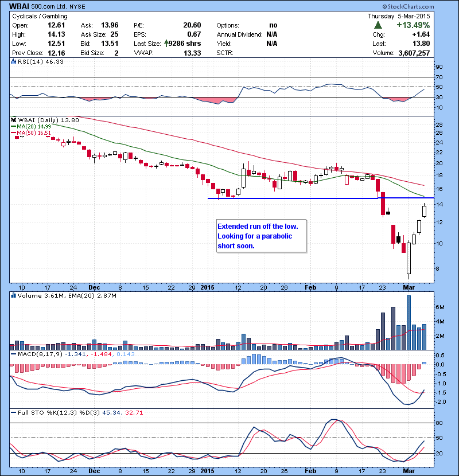459x476 pixels.
Task: Select the Open price value 12.61
Action: 56,25
